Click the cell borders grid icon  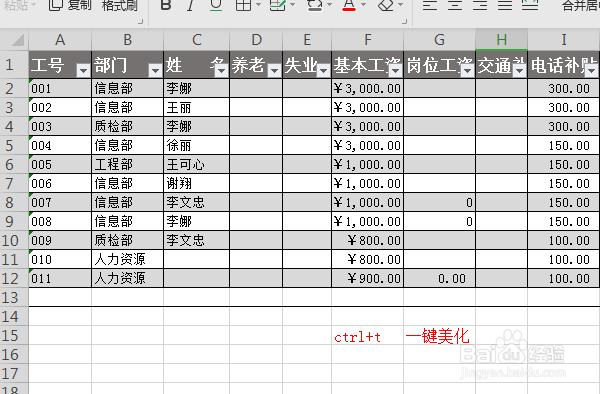coord(243,5)
